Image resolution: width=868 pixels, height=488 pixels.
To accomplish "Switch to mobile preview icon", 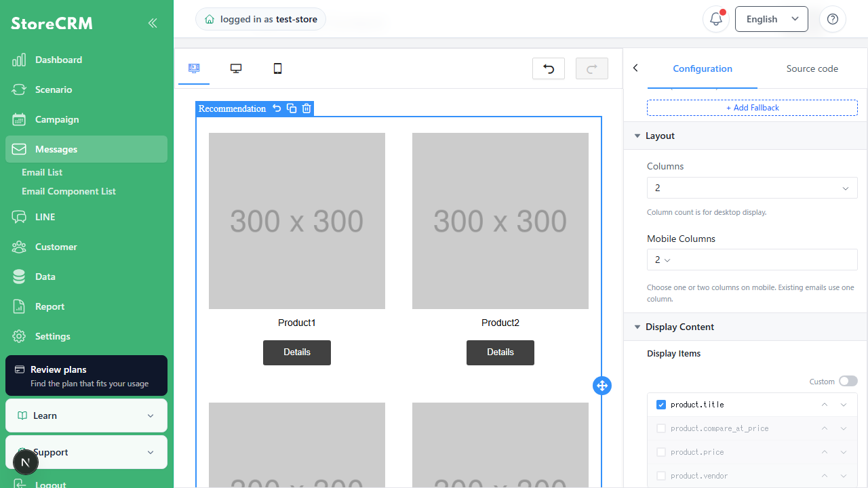I will (x=277, y=68).
